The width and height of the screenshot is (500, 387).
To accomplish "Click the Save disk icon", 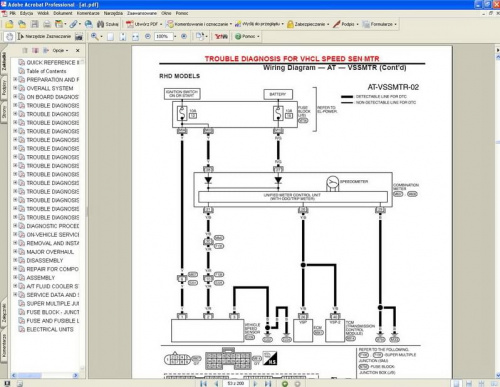I will click(35, 24).
